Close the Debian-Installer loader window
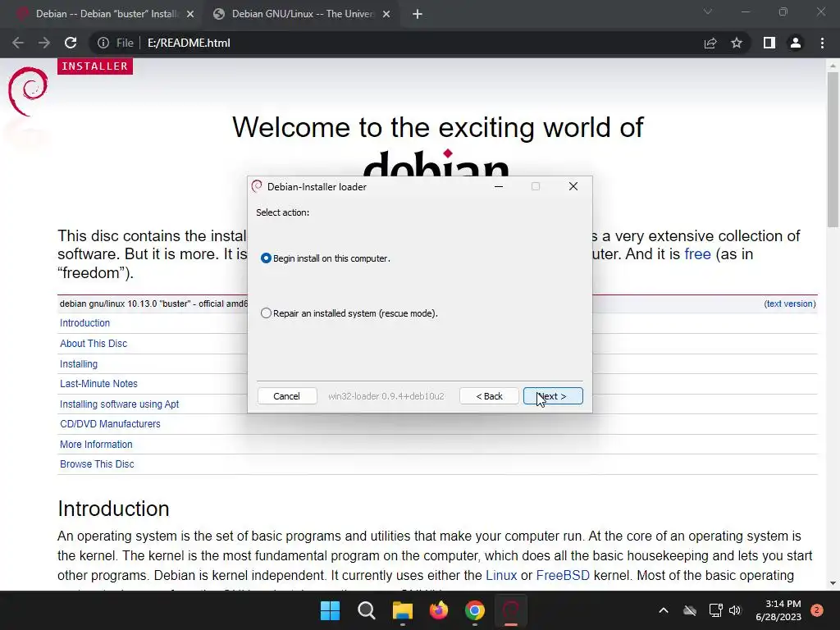840x630 pixels. pos(573,186)
